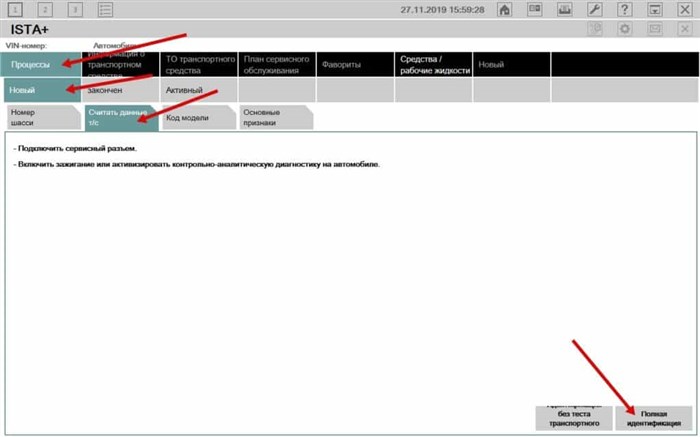Image resolution: width=700 pixels, height=437 pixels.
Task: Select session box number 1
Action: click(15, 10)
